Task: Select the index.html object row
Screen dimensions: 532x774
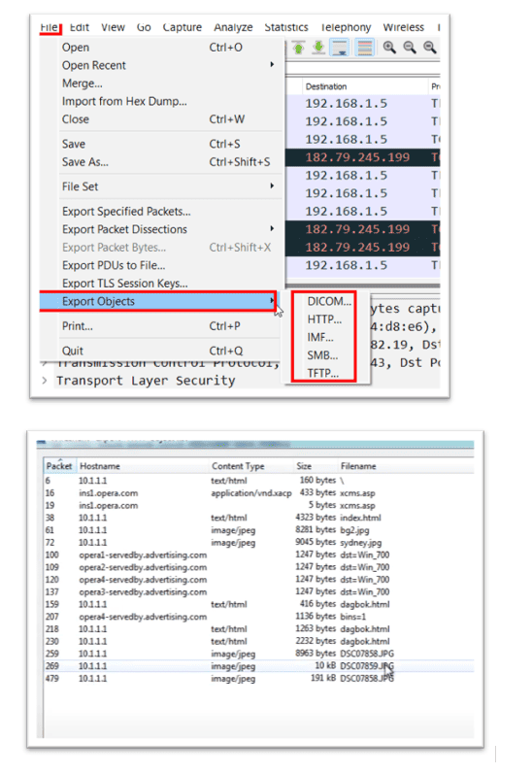Action: pos(258,518)
